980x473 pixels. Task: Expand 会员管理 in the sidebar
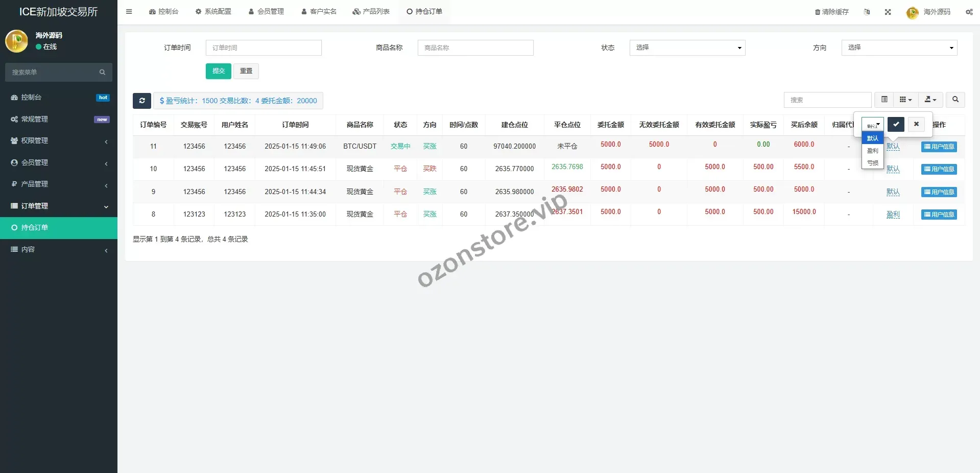[x=59, y=162]
